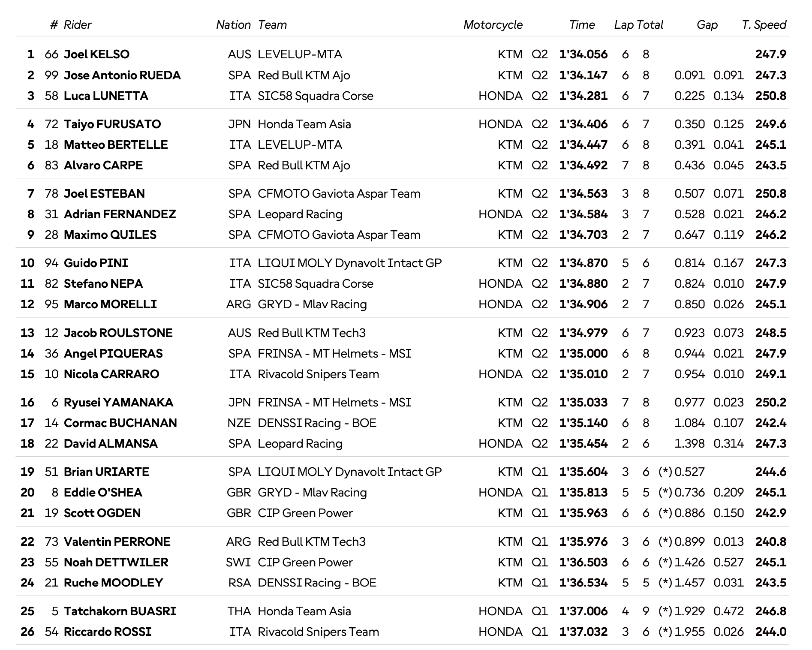Viewport: 812px width, 650px height.
Task: Click Tatchakorn BUASRI's rider name
Action: click(120, 611)
